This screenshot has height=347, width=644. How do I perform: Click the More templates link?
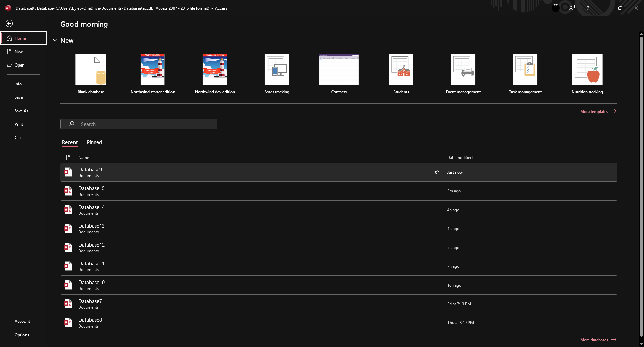point(598,111)
